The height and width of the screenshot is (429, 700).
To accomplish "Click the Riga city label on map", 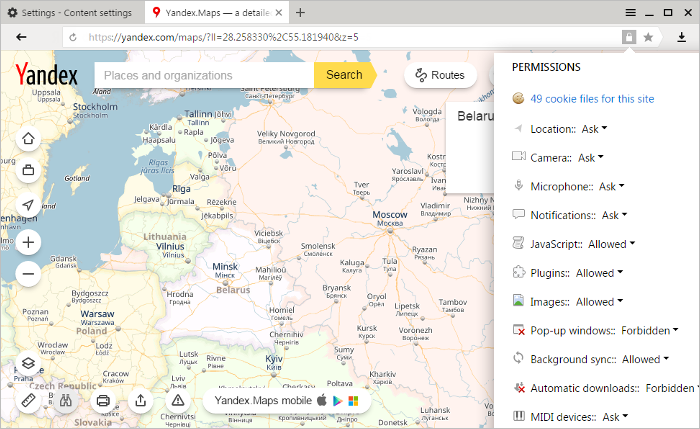I will point(181,189).
